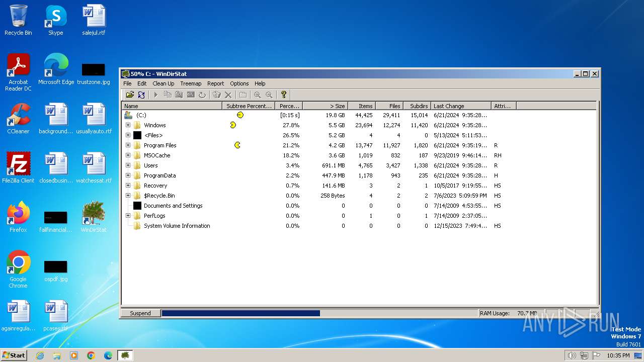The height and width of the screenshot is (362, 644).
Task: Select the WinDirStat desktop shortcut
Action: (94, 217)
